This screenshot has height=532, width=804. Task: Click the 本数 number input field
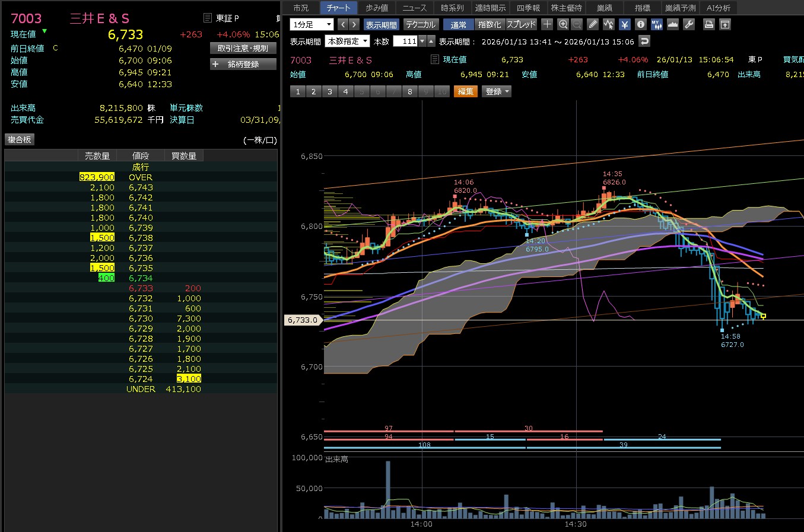click(406, 41)
